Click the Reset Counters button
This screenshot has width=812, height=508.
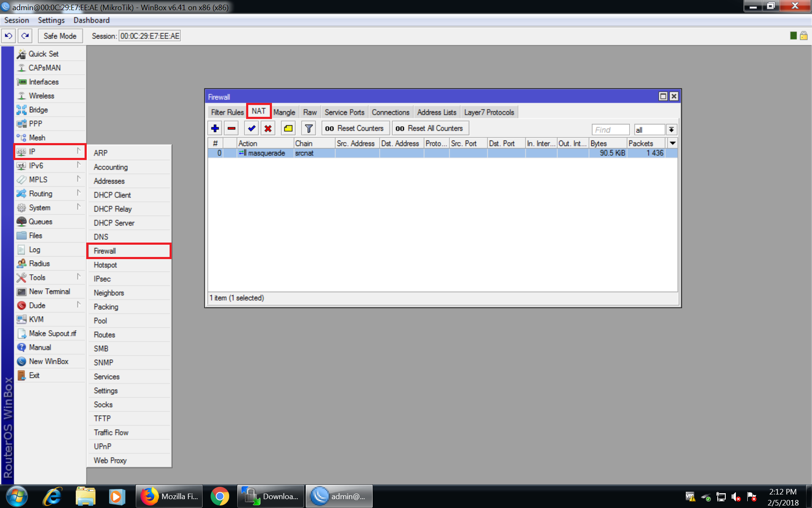pyautogui.click(x=355, y=128)
